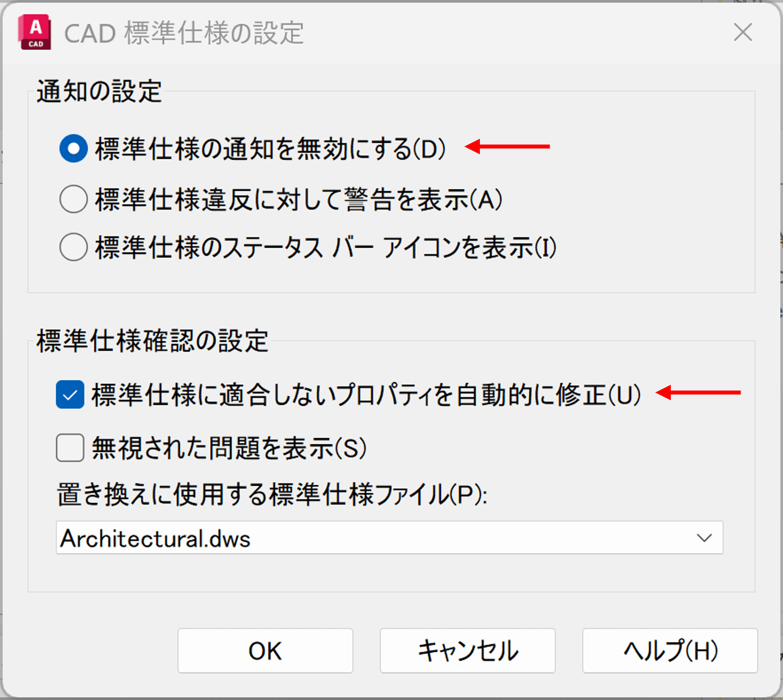Click the dialog title text CAD 標準仕様の設定
The image size is (783, 700).
(184, 33)
